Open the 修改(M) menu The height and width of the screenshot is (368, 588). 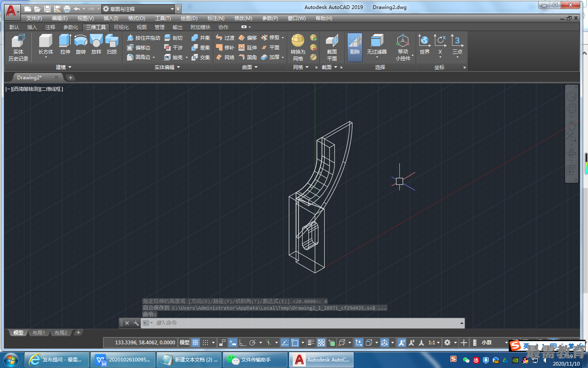point(243,18)
